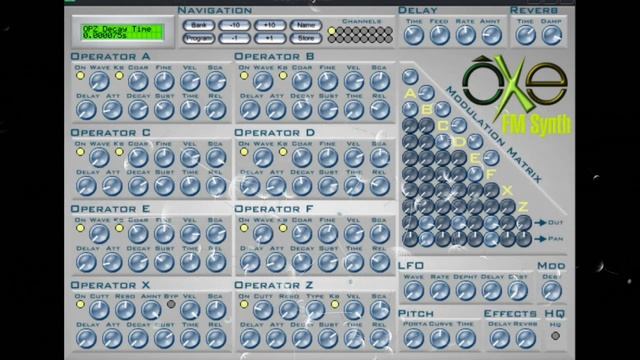
Task: Click Operator B Vel knob
Action: pos(354,82)
